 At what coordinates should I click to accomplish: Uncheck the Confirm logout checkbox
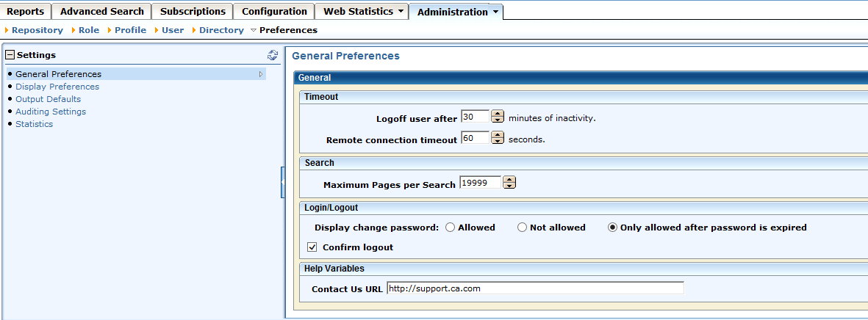coord(312,247)
